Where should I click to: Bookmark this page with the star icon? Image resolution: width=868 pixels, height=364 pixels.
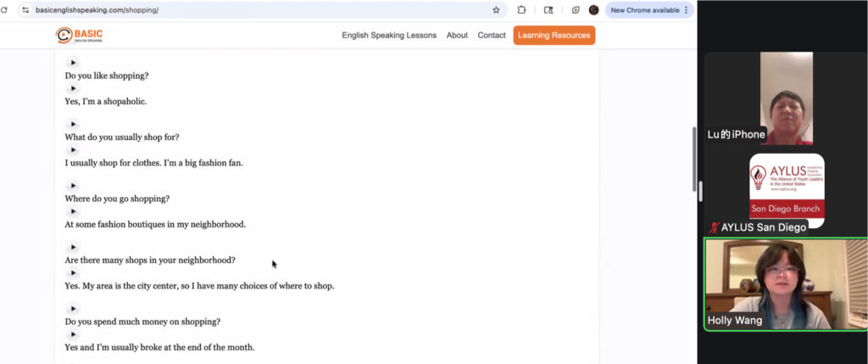coord(496,10)
